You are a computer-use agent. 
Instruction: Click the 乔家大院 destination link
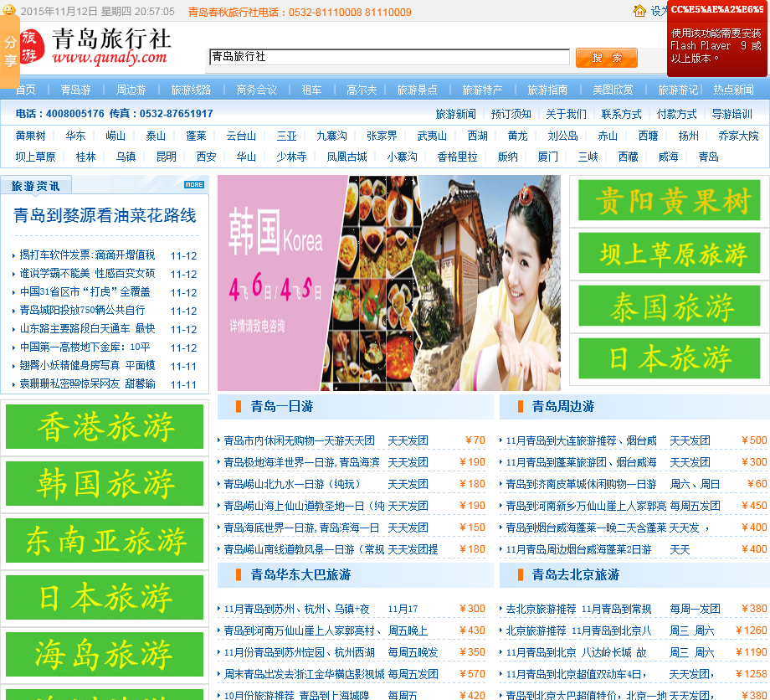click(x=738, y=136)
